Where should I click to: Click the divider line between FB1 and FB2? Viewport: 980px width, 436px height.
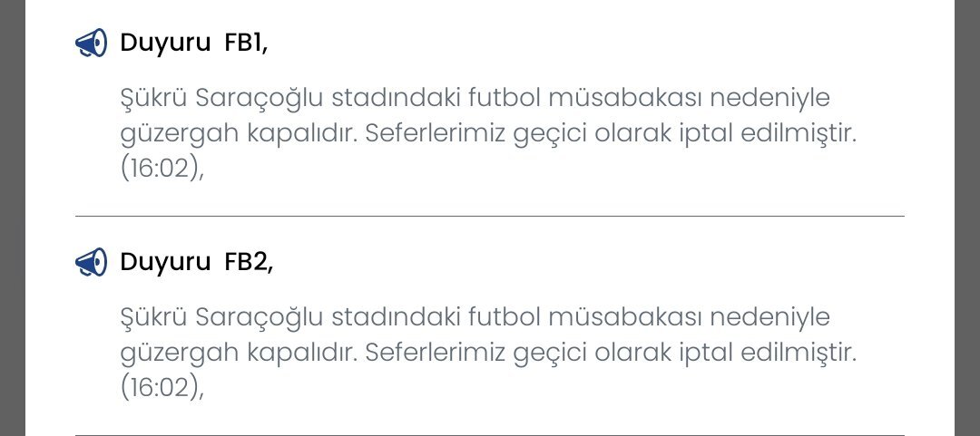(489, 217)
